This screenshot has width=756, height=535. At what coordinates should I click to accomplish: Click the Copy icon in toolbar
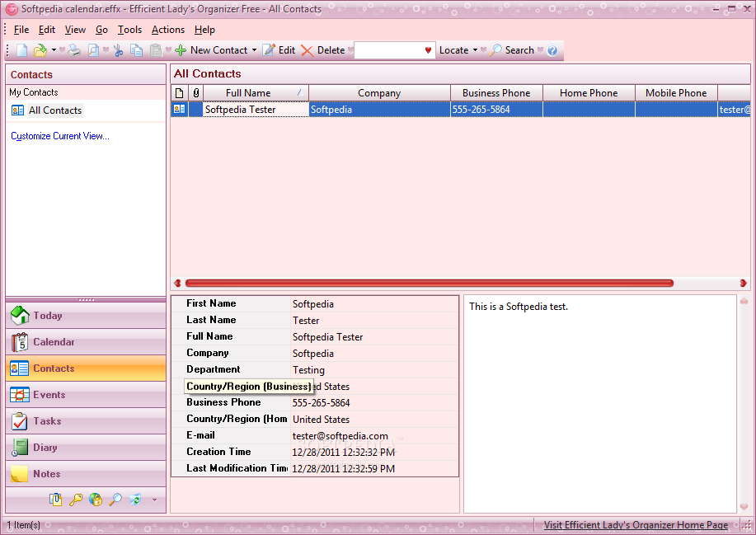pos(137,50)
